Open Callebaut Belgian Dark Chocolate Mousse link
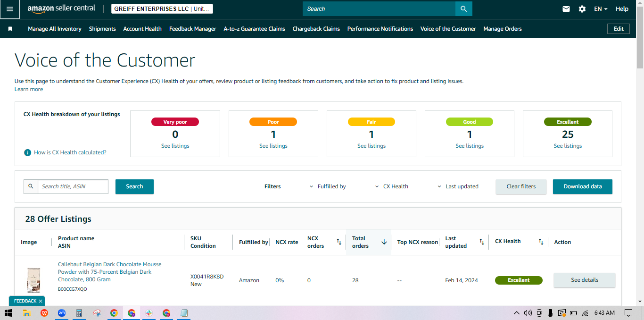 pos(109,272)
